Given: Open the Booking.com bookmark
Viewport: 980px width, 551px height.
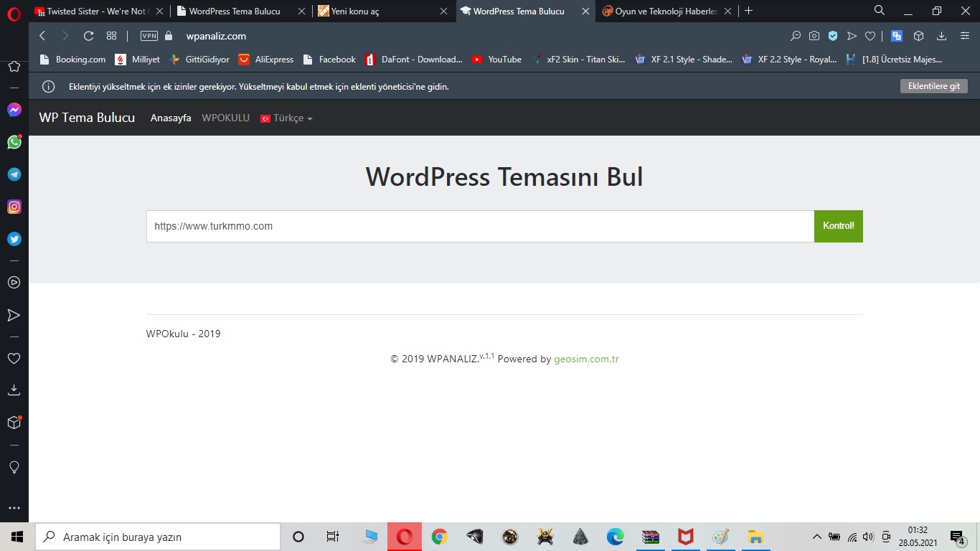Looking at the screenshot, I should pos(72,60).
